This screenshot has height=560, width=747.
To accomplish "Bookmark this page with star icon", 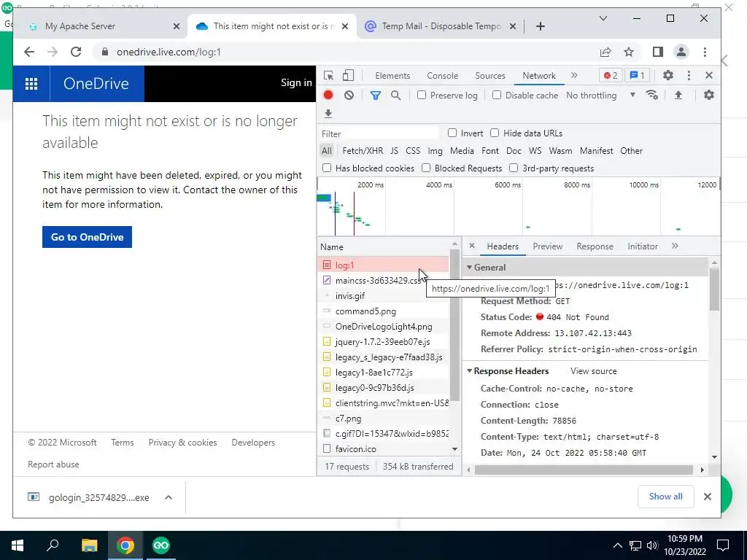I will [x=629, y=52].
